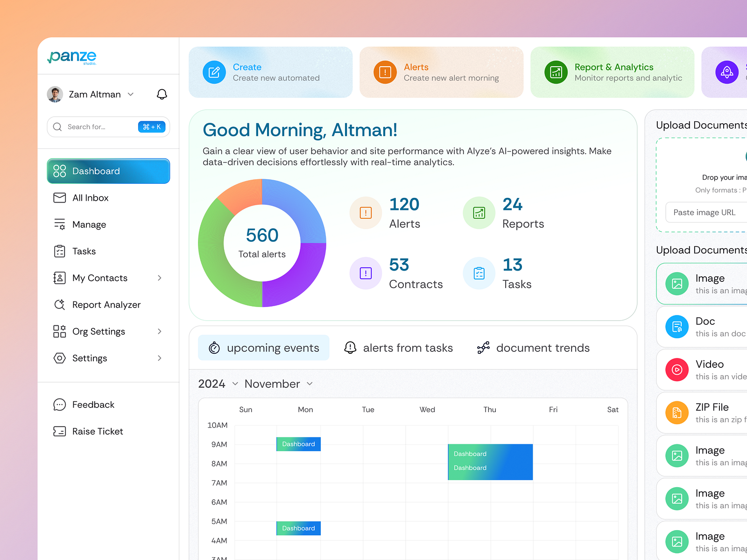This screenshot has height=560, width=747.
Task: Expand the Org Settings chevron
Action: tap(160, 331)
